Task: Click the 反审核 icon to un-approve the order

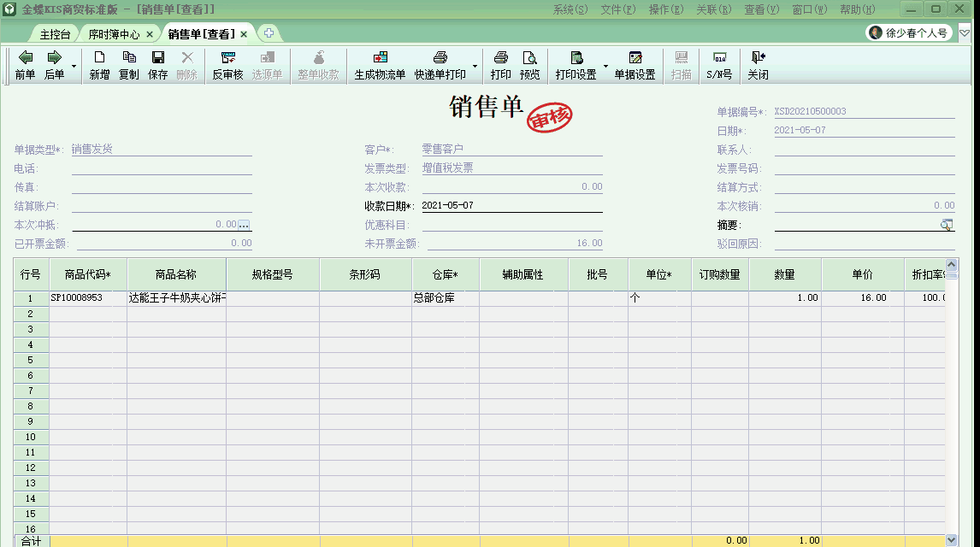Action: tap(227, 66)
